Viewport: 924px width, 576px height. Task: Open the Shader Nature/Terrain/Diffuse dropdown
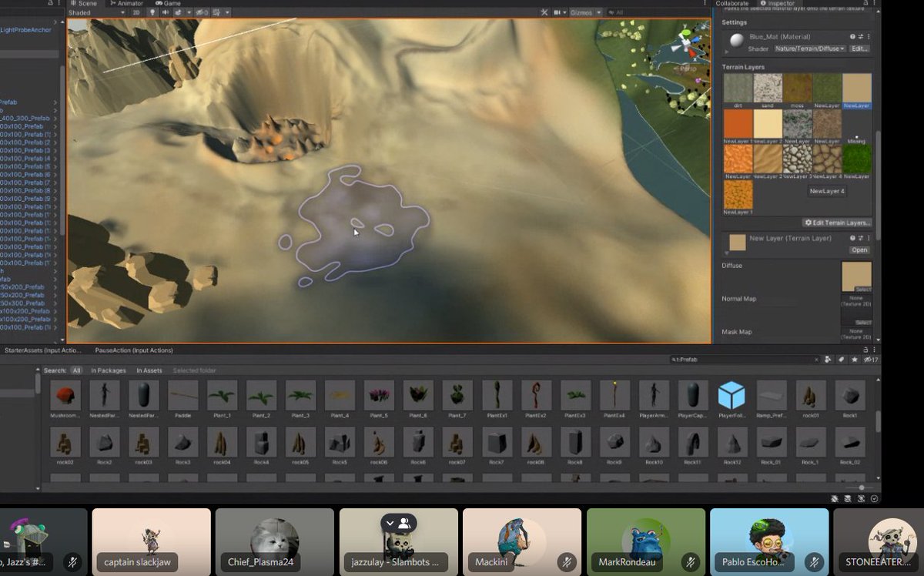809,49
